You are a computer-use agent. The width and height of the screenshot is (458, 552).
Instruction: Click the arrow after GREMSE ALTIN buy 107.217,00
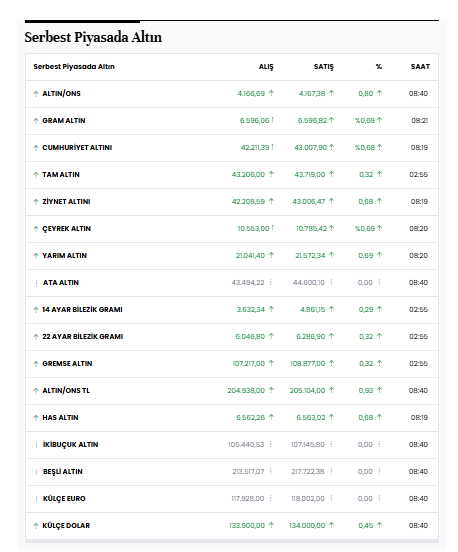pos(271,363)
